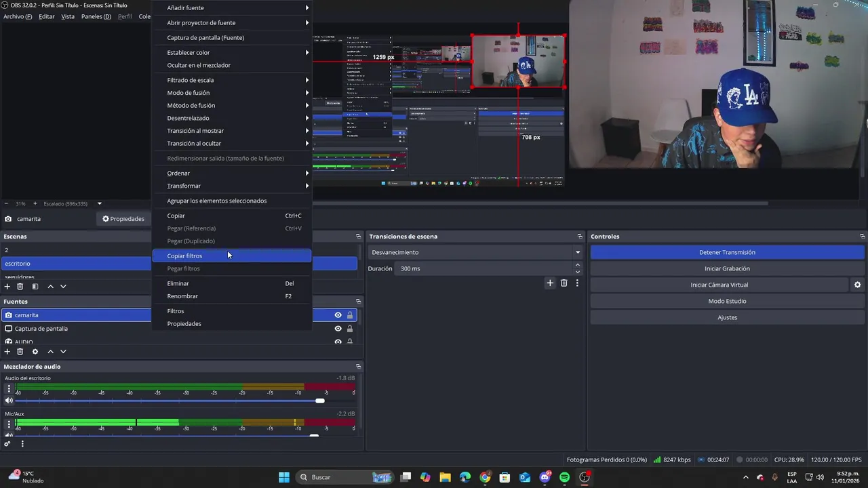868x488 pixels.
Task: Open Ajustes in Controles panel
Action: point(727,317)
